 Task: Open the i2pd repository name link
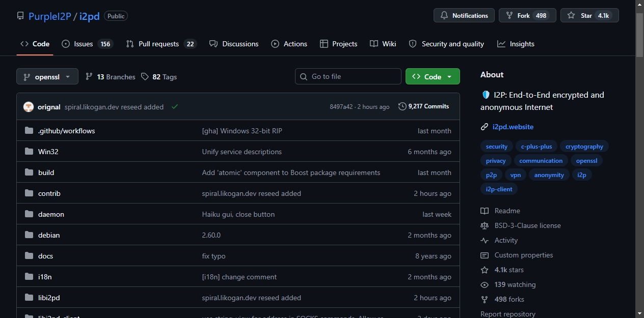coord(90,16)
